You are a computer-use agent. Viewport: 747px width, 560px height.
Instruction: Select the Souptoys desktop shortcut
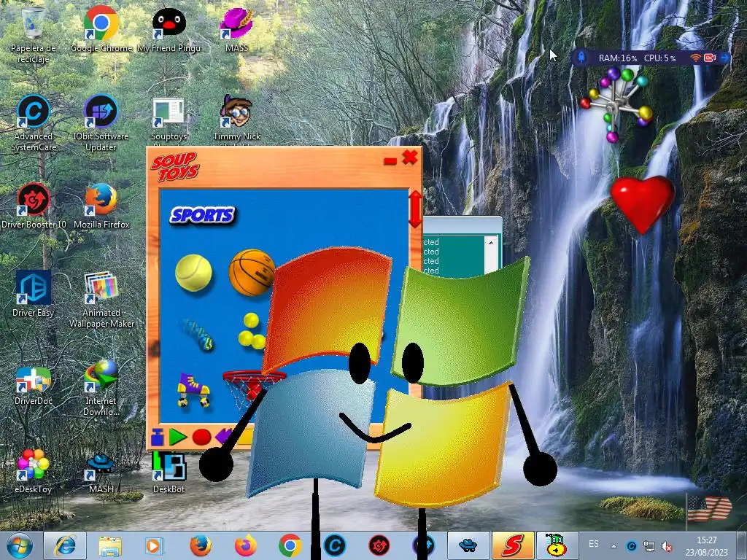coord(169,119)
